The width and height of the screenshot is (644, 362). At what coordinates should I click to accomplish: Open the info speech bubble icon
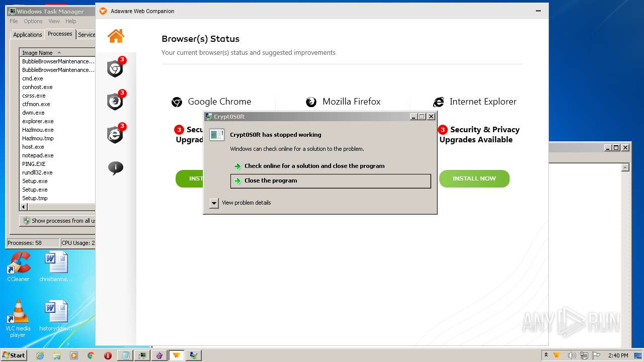click(116, 167)
